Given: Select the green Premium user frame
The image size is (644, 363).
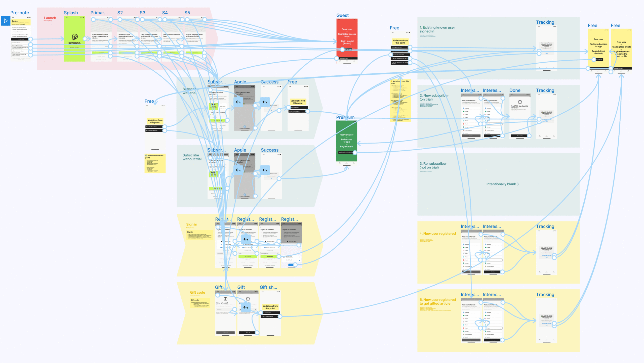Looking at the screenshot, I should (346, 143).
